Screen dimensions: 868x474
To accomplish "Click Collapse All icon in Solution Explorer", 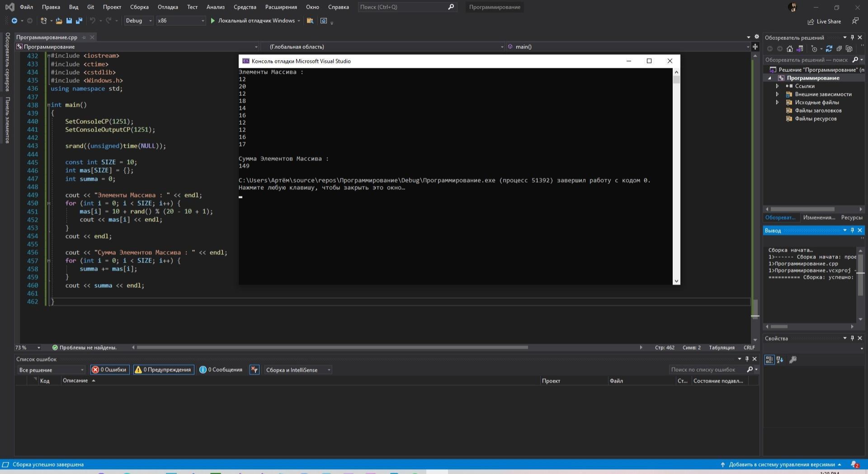I will (x=839, y=49).
